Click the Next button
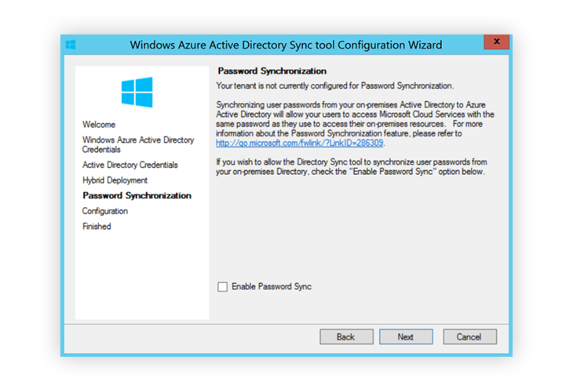The width and height of the screenshot is (573, 392). [406, 336]
